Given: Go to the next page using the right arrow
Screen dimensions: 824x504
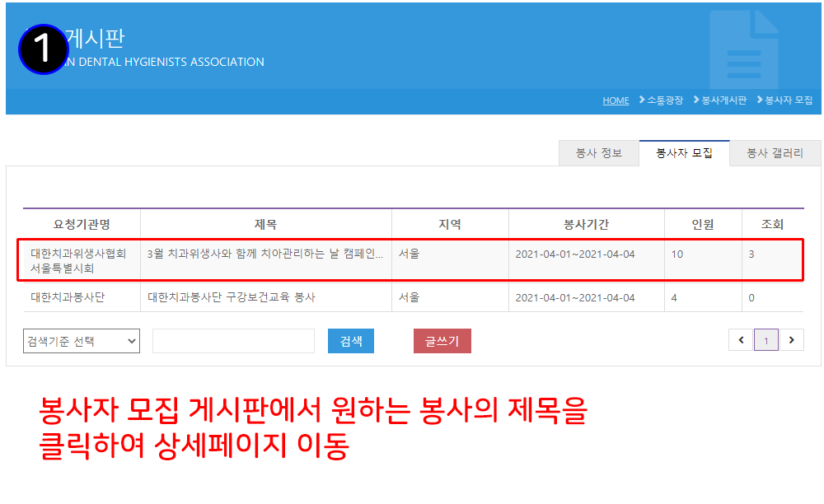Looking at the screenshot, I should click(x=791, y=340).
